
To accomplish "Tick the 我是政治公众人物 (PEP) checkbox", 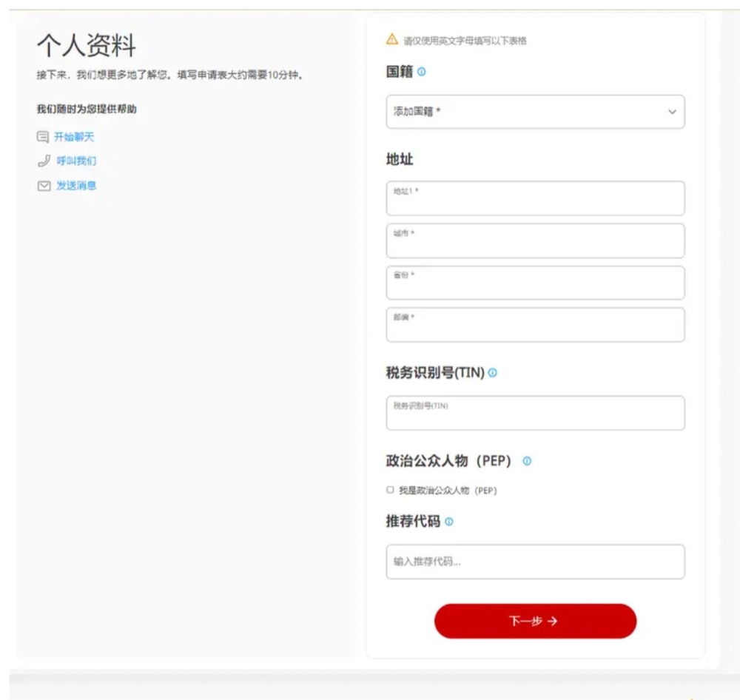I will click(390, 490).
